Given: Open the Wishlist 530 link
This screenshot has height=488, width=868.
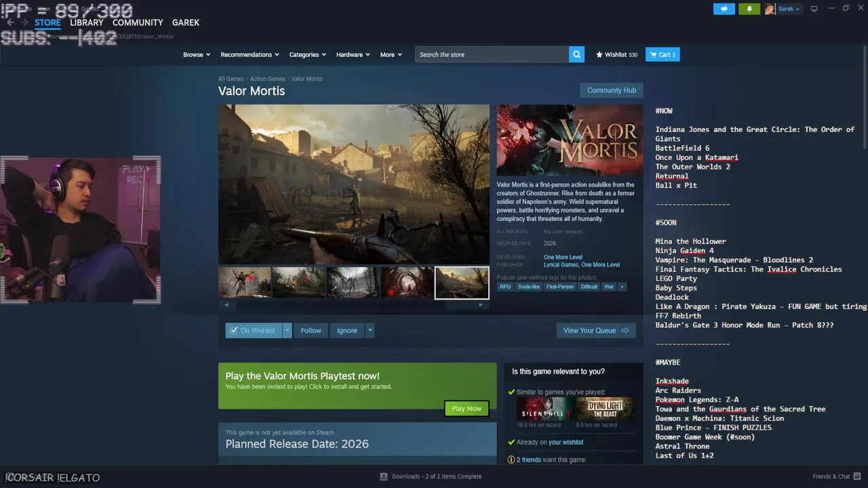Looking at the screenshot, I should pyautogui.click(x=616, y=54).
